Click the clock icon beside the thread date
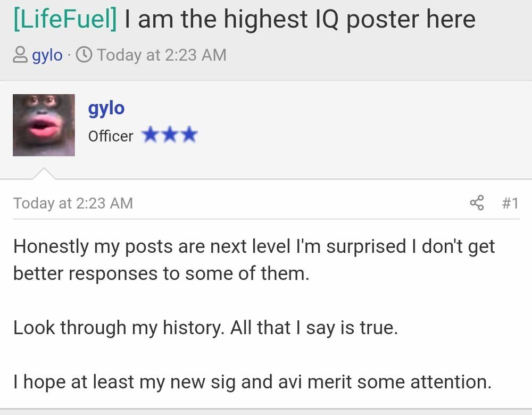 (84, 55)
